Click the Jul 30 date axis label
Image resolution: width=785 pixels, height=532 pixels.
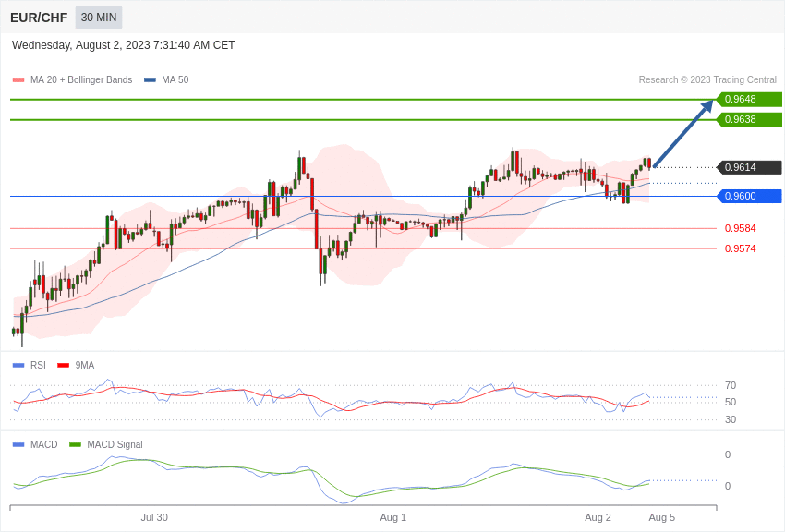pyautogui.click(x=154, y=517)
